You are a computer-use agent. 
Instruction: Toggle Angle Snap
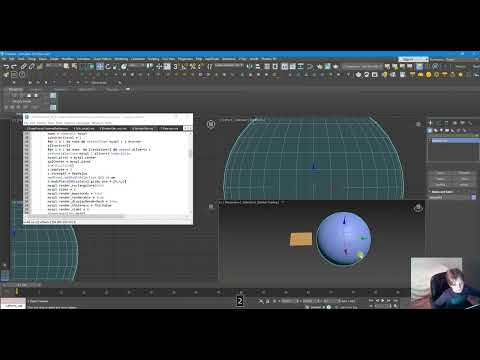point(183,66)
